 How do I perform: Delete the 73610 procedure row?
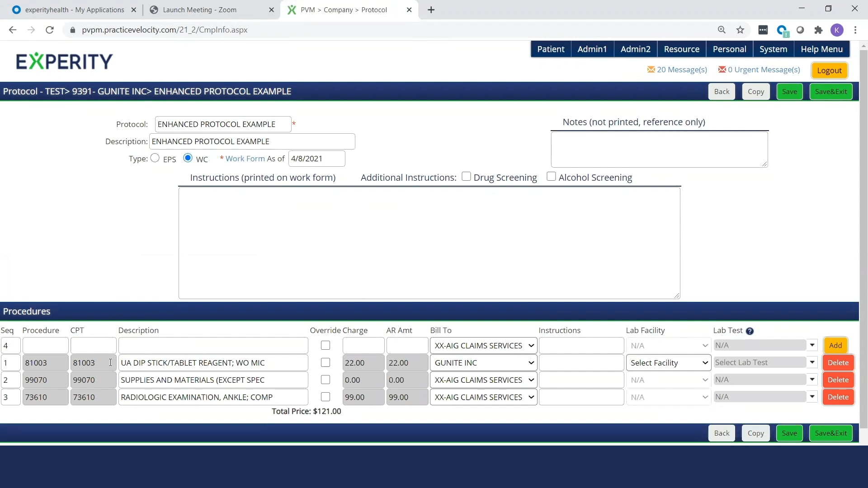tap(838, 397)
